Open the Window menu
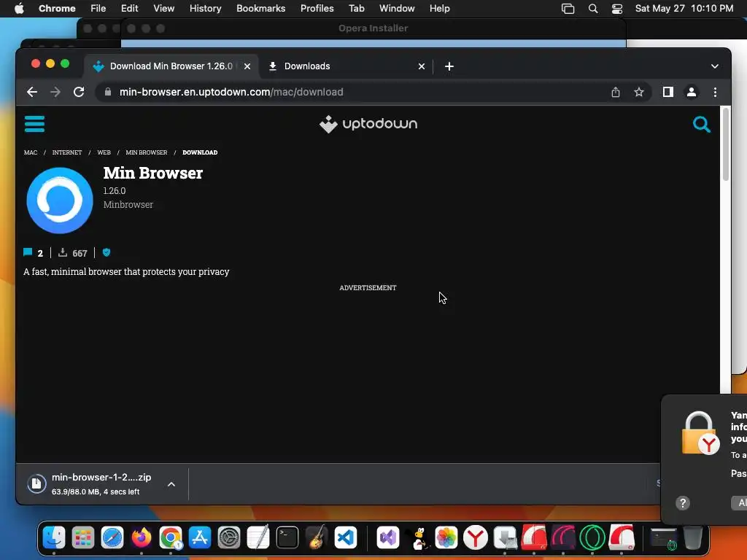The width and height of the screenshot is (747, 560). click(397, 9)
